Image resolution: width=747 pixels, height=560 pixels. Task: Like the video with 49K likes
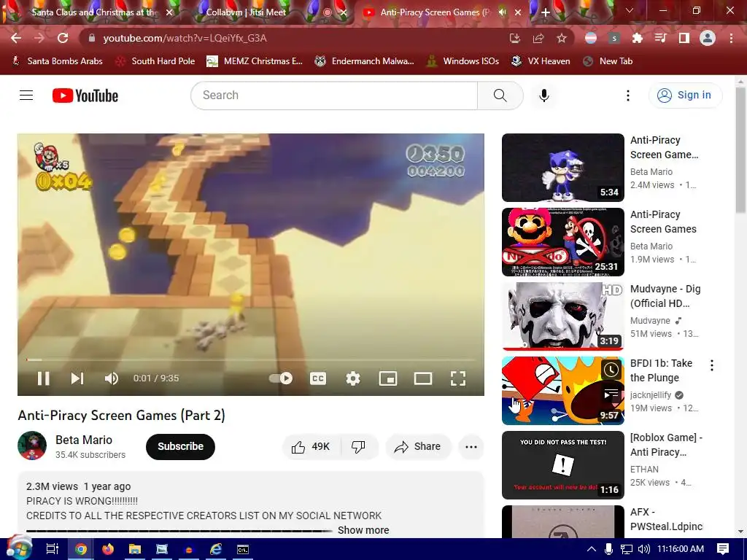point(311,447)
